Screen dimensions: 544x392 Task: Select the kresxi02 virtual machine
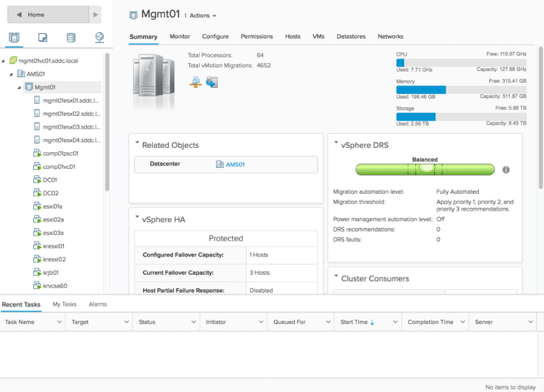54,259
